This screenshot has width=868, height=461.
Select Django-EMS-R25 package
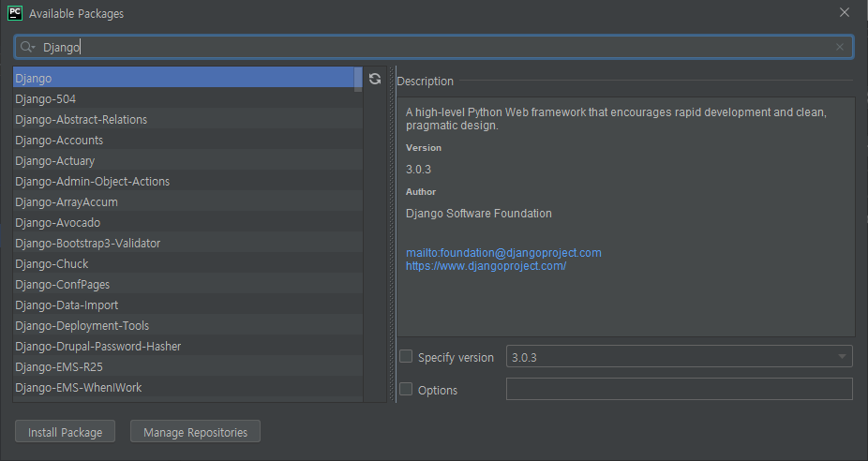[187, 367]
